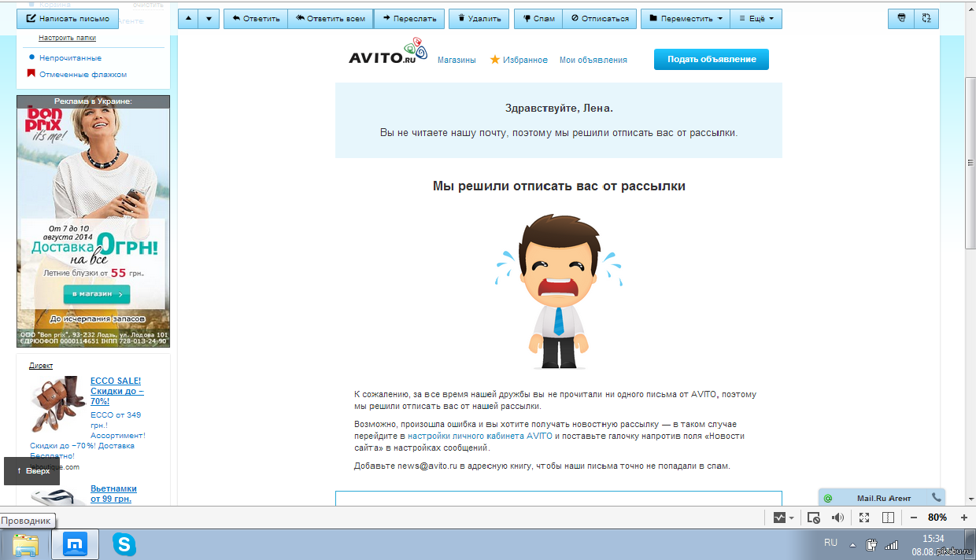The height and width of the screenshot is (560, 976).
Task: Click the phone icon in Mail.Ru Агент
Action: pyautogui.click(x=936, y=497)
